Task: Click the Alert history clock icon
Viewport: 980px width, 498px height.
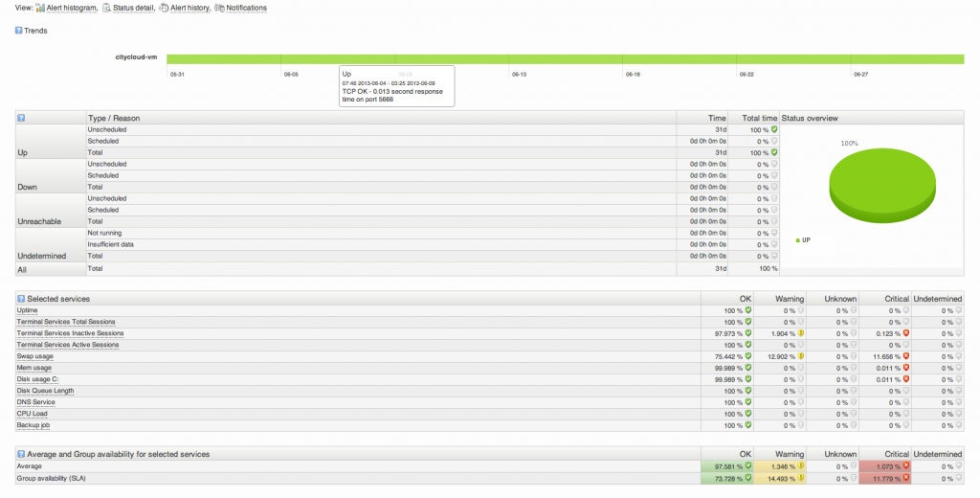Action: [164, 8]
